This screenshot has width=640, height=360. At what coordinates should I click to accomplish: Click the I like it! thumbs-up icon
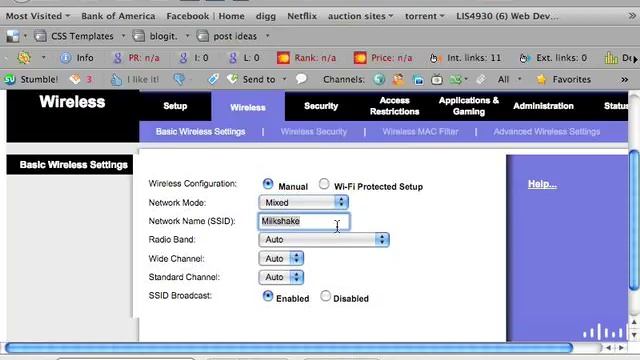116,79
